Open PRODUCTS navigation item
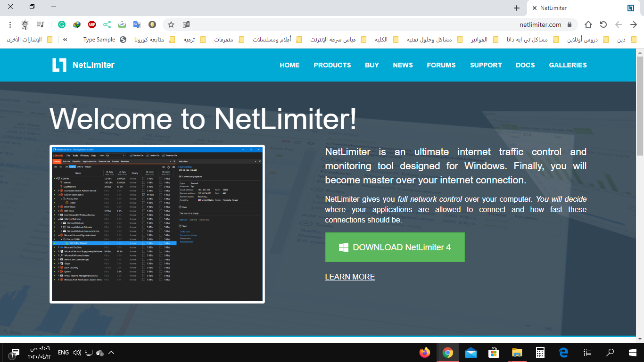The height and width of the screenshot is (362, 644). click(332, 65)
